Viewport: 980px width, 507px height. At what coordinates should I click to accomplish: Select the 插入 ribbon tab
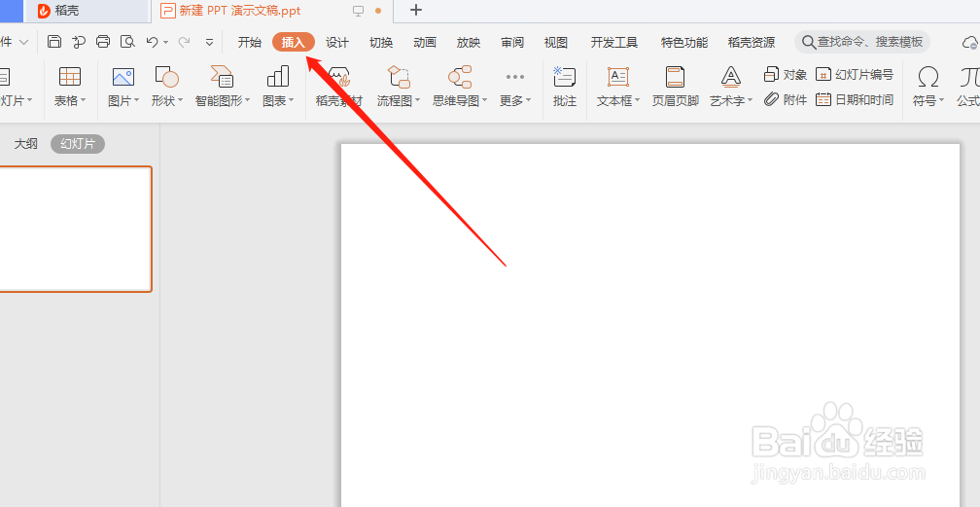pos(294,43)
